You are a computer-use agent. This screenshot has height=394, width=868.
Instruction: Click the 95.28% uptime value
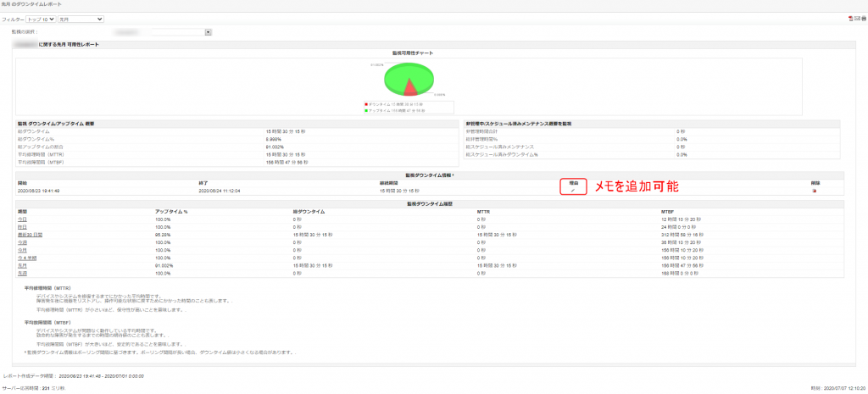163,235
